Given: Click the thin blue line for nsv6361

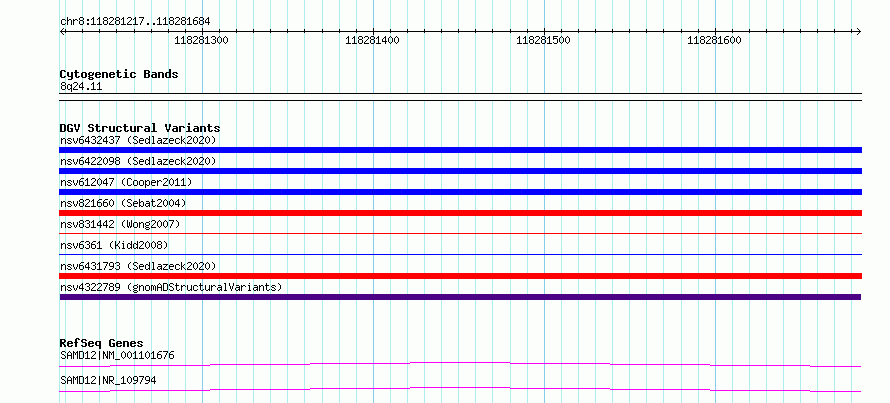Looking at the screenshot, I should (460, 254).
